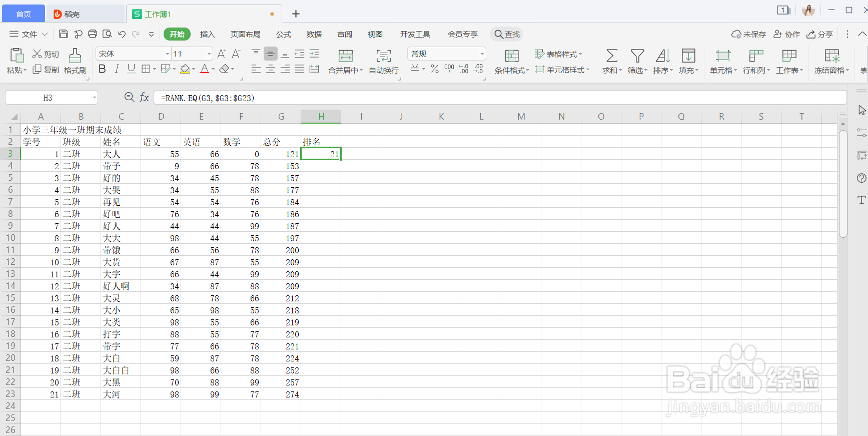Click the Sort icon
The image size is (868, 436).
(x=663, y=56)
